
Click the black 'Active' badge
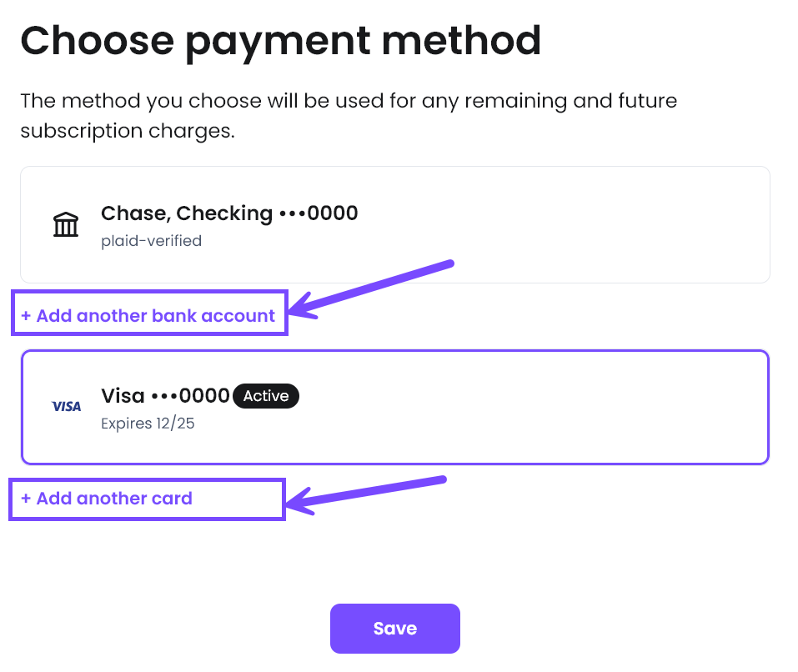pyautogui.click(x=265, y=396)
